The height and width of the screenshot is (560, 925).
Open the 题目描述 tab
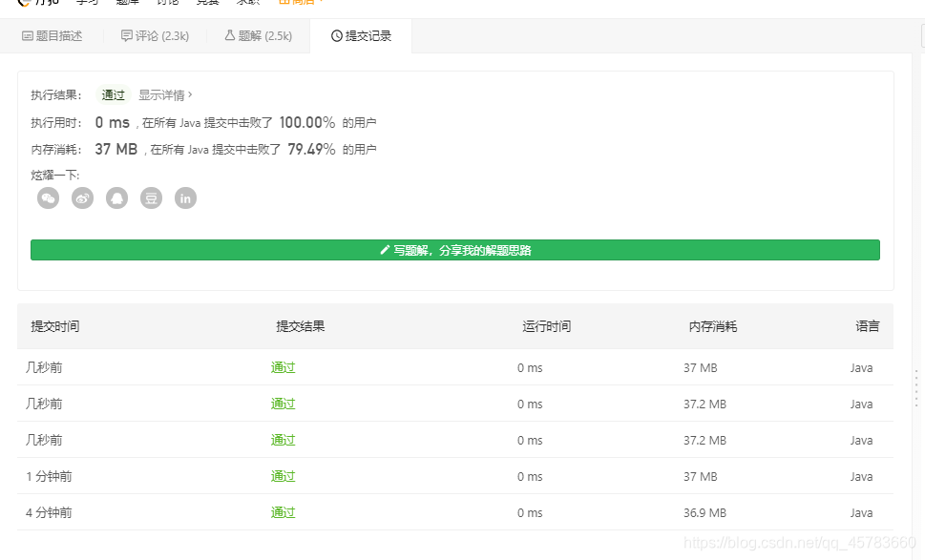click(x=52, y=36)
